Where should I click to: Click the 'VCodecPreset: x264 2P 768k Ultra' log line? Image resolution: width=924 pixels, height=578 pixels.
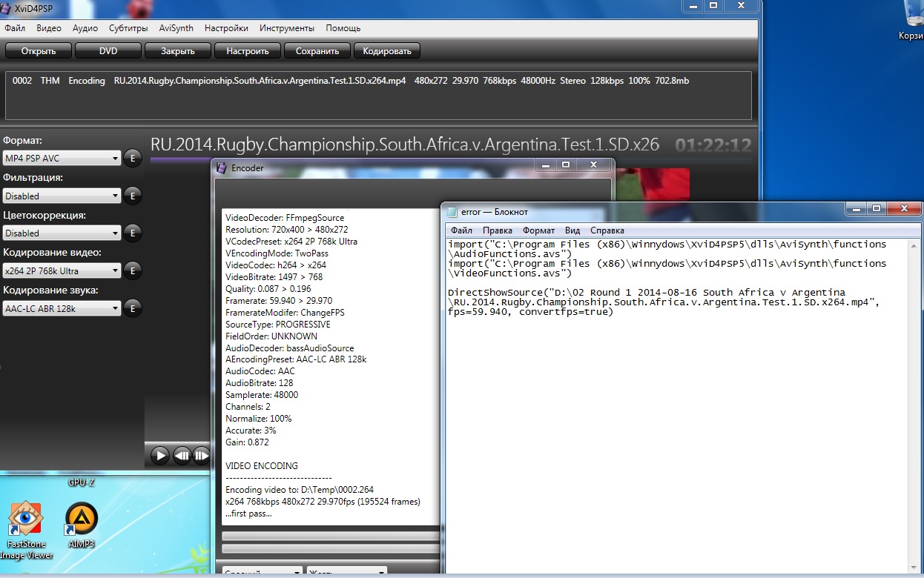[291, 242]
